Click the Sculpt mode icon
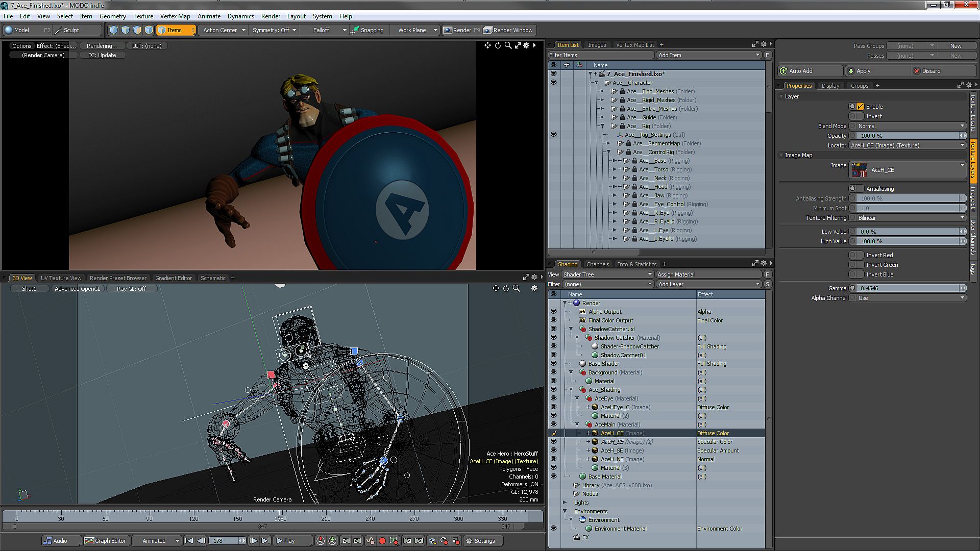Viewport: 980px width, 551px height. pyautogui.click(x=59, y=30)
